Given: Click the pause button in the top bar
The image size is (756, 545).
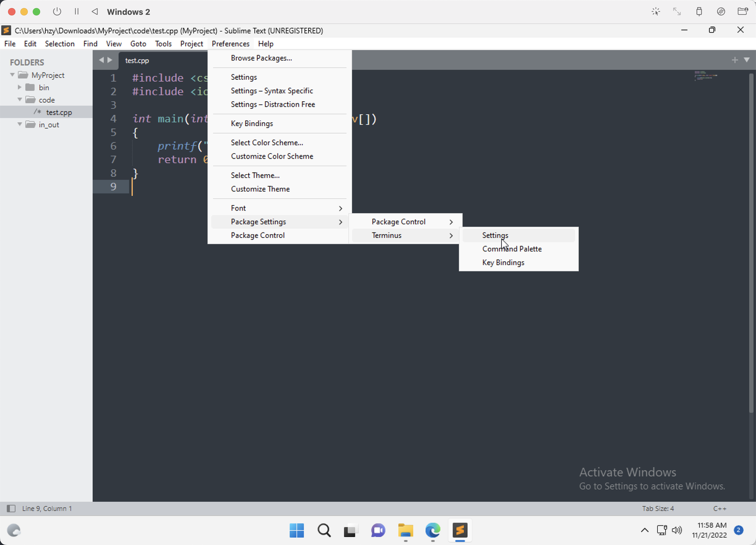Looking at the screenshot, I should click(x=76, y=11).
